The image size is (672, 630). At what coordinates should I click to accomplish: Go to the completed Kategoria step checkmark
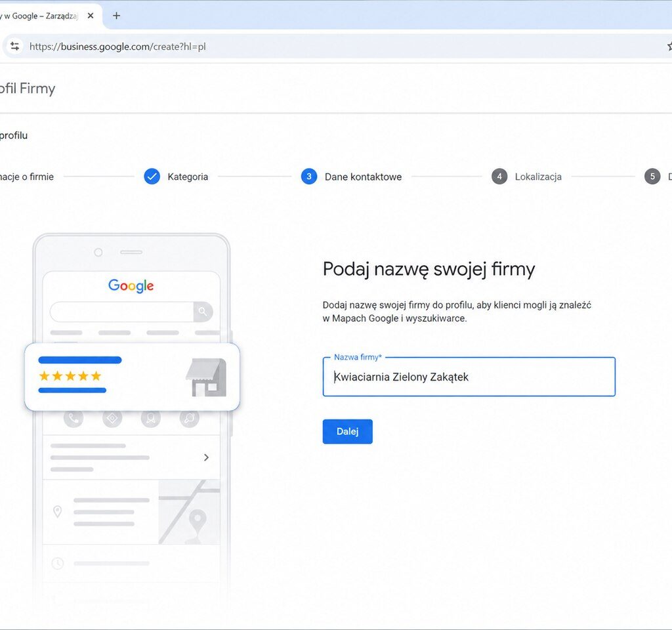[152, 177]
